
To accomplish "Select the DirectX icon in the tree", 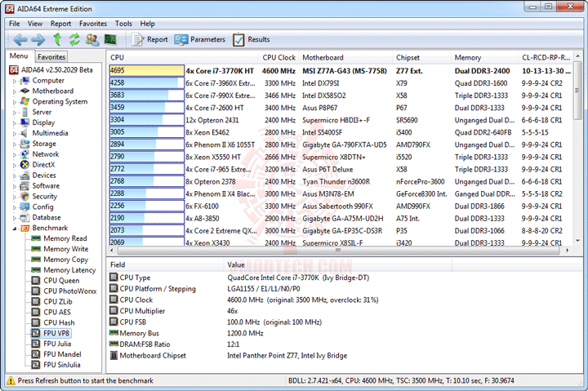I will pyautogui.click(x=24, y=165).
